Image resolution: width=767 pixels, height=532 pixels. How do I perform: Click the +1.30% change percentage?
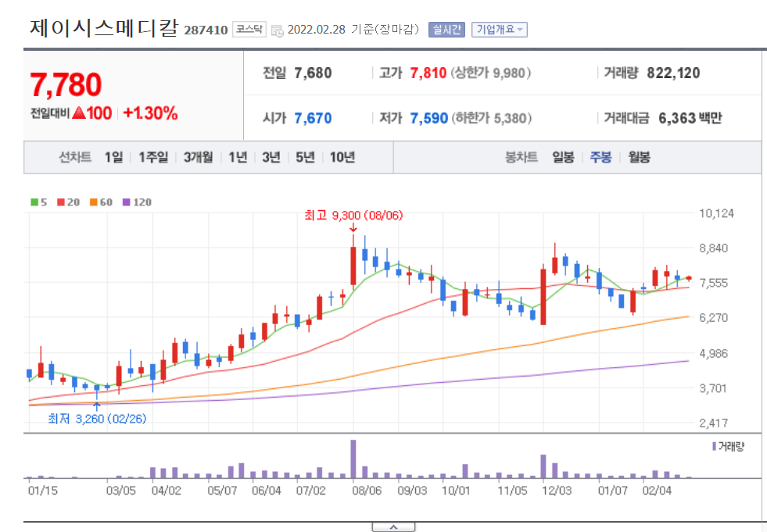(x=150, y=113)
